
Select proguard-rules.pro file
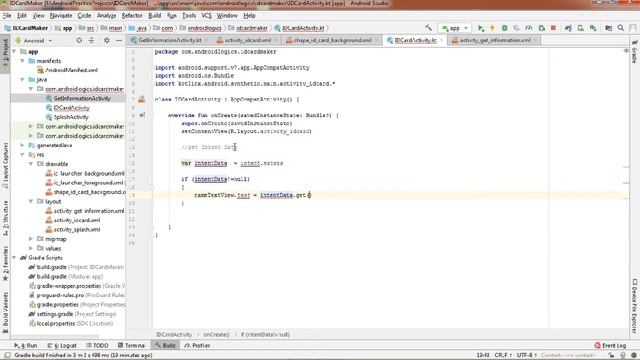coord(77,295)
